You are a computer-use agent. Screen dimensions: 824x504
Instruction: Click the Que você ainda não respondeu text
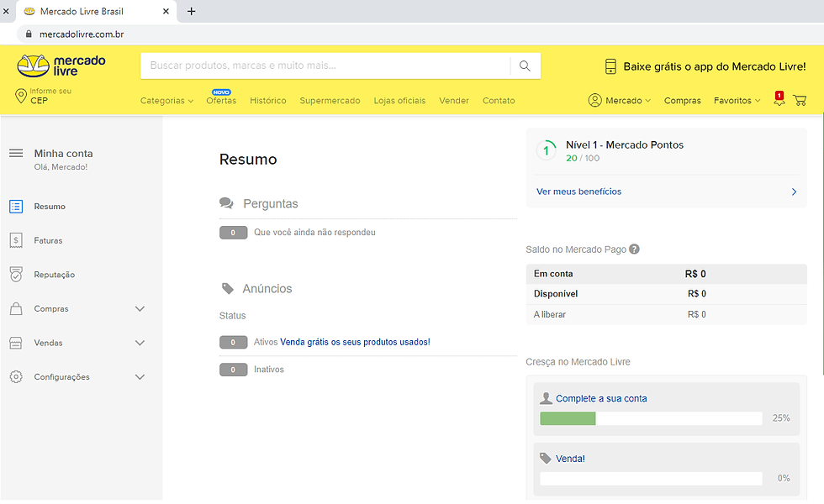click(314, 232)
